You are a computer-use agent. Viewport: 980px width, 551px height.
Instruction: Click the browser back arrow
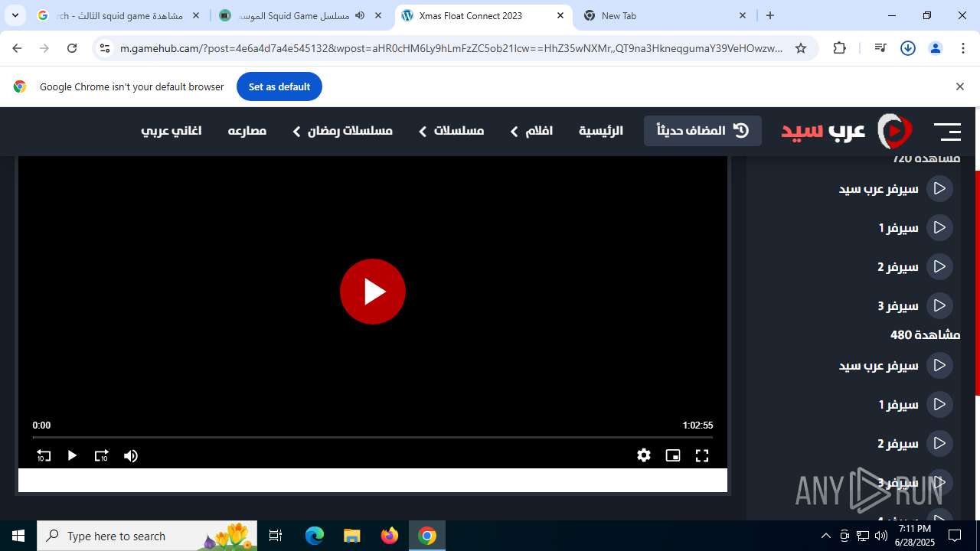17,48
